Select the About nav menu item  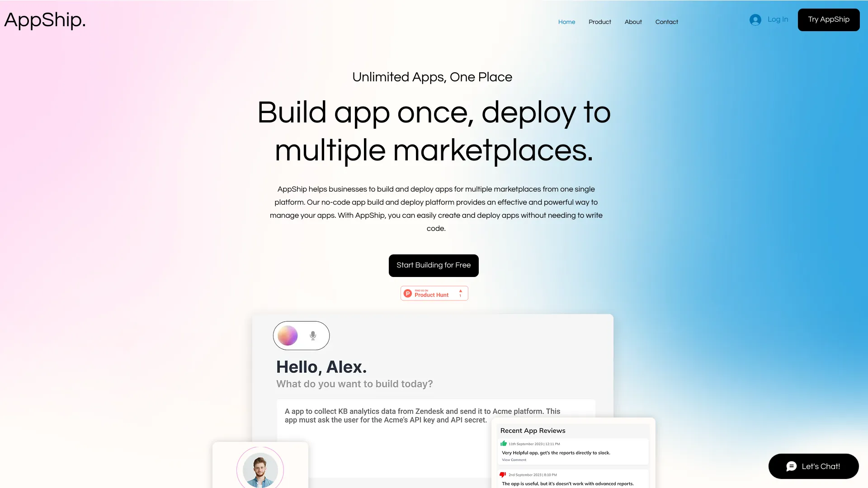632,22
